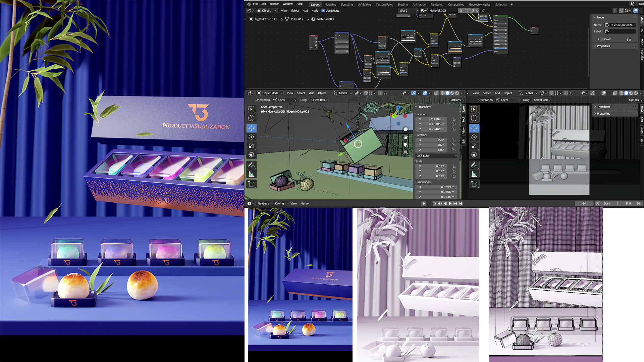The width and height of the screenshot is (644, 362).
Task: Open the Slot 1 material slot selector
Action: point(408,11)
